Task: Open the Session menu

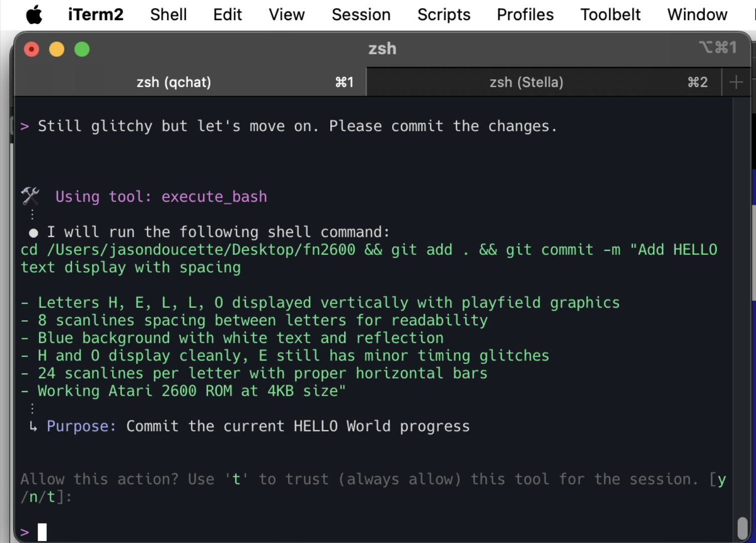Action: tap(361, 14)
